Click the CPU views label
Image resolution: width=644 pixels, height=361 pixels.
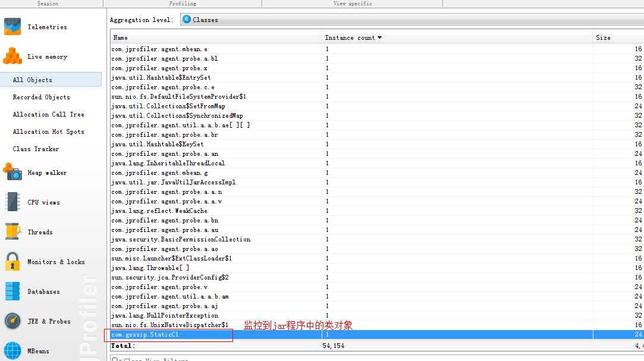tap(43, 202)
